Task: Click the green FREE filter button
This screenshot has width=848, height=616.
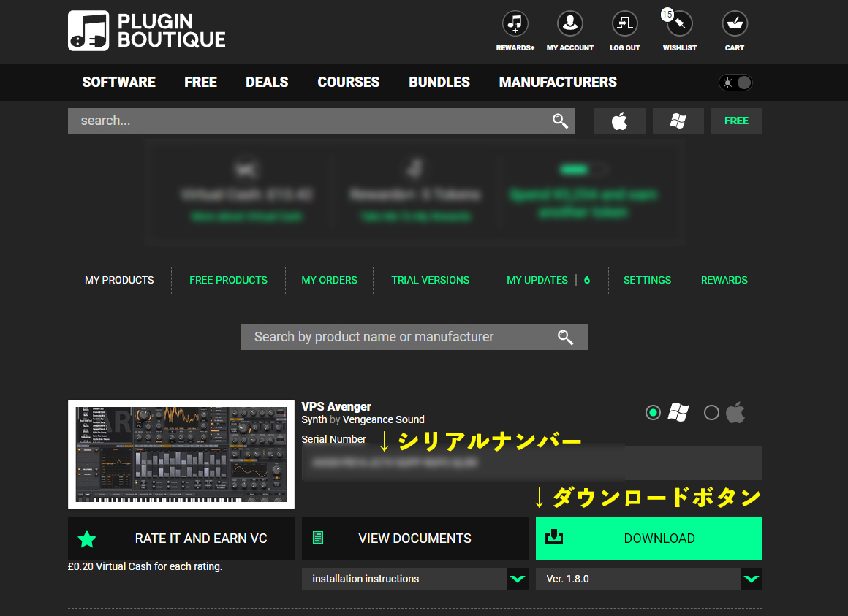Action: coord(737,121)
